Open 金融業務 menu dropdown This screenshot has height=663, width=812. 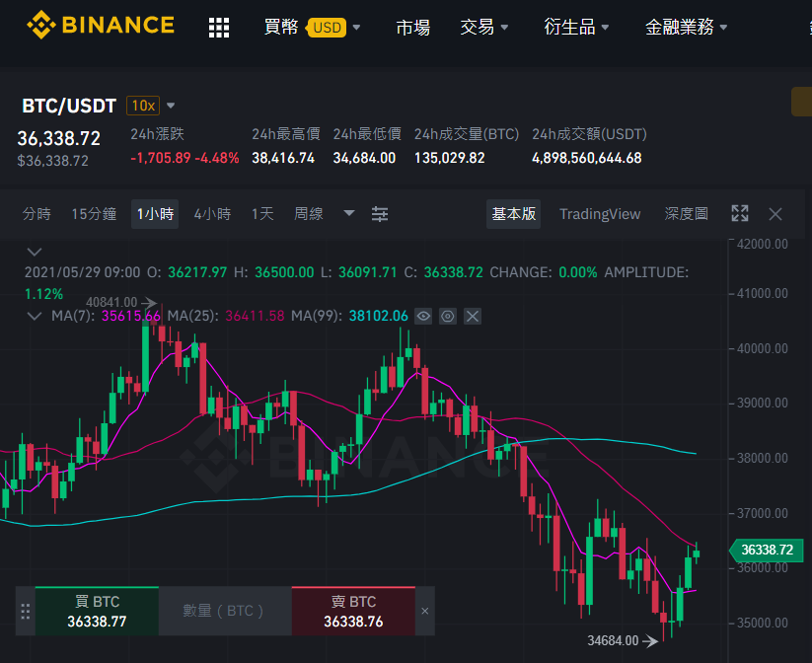pos(686,27)
